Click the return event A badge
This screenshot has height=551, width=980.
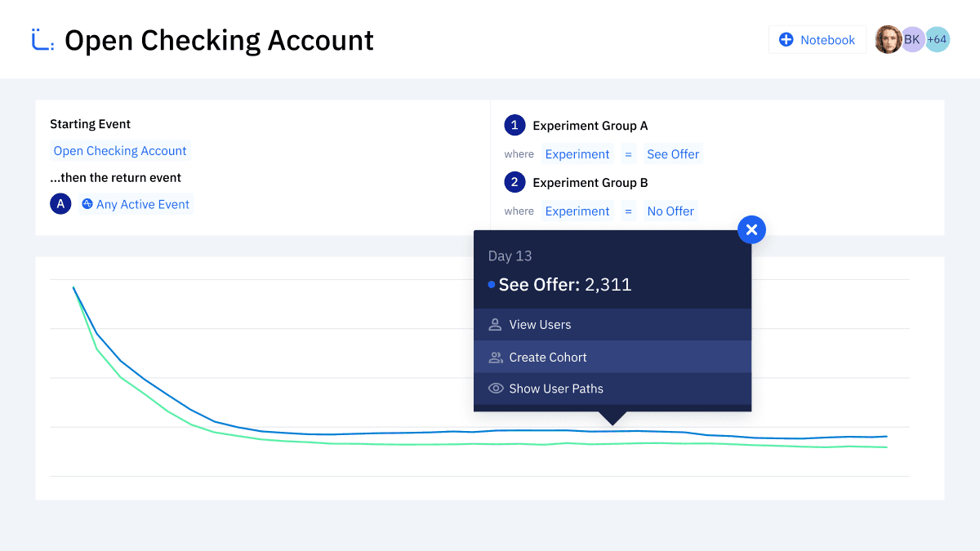point(60,204)
